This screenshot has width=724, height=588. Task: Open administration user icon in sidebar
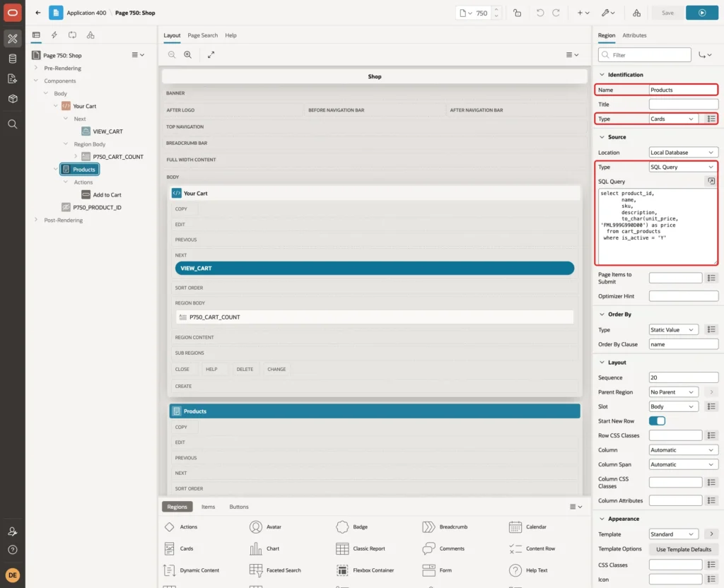[x=13, y=531]
